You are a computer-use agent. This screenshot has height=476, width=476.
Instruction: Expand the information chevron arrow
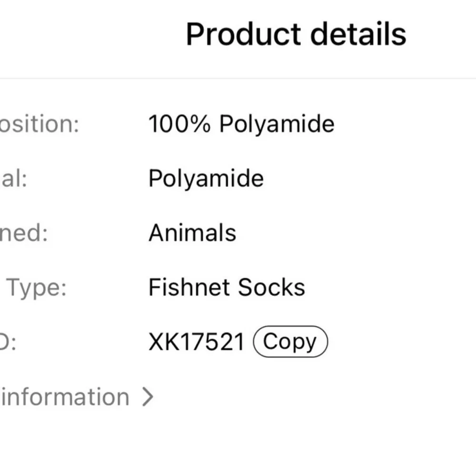[149, 397]
